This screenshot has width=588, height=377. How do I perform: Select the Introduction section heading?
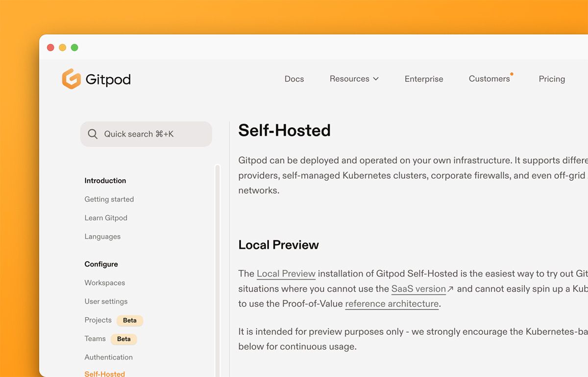click(x=105, y=181)
